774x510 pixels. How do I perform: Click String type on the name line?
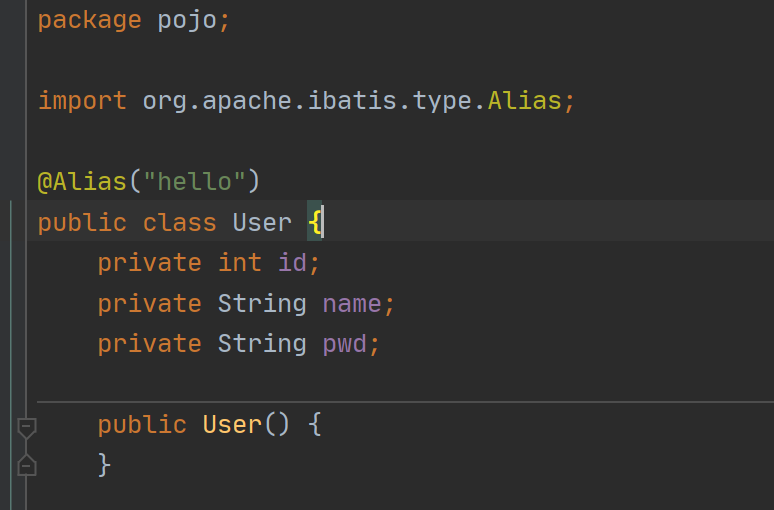coord(262,303)
